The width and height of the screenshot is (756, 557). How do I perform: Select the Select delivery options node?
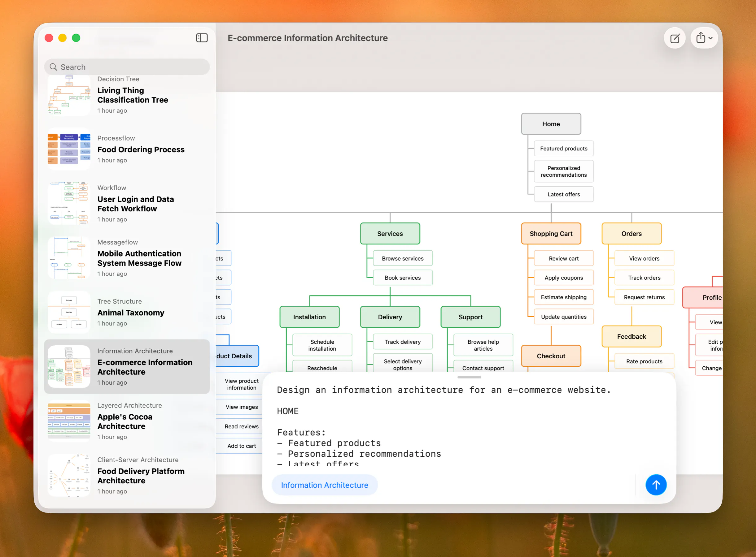[403, 363]
